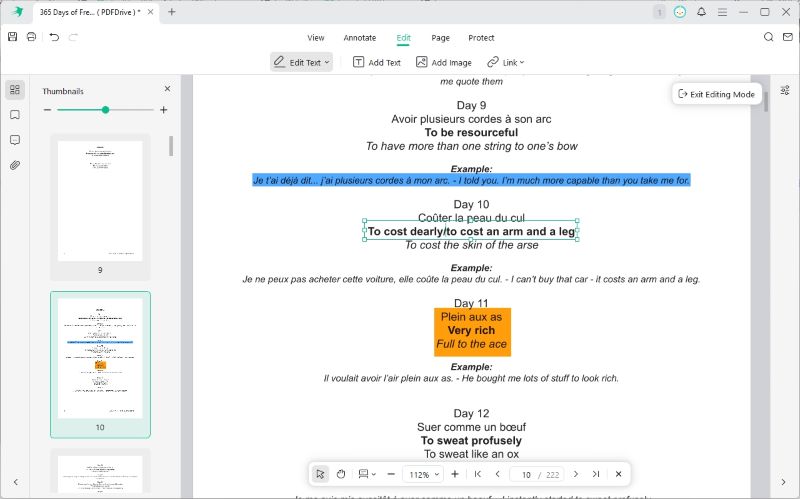Open the search magnifier icon
This screenshot has height=499, width=800.
(x=769, y=37)
